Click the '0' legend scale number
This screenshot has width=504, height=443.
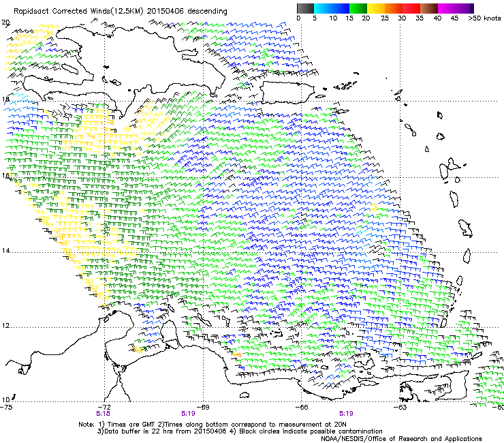point(298,18)
